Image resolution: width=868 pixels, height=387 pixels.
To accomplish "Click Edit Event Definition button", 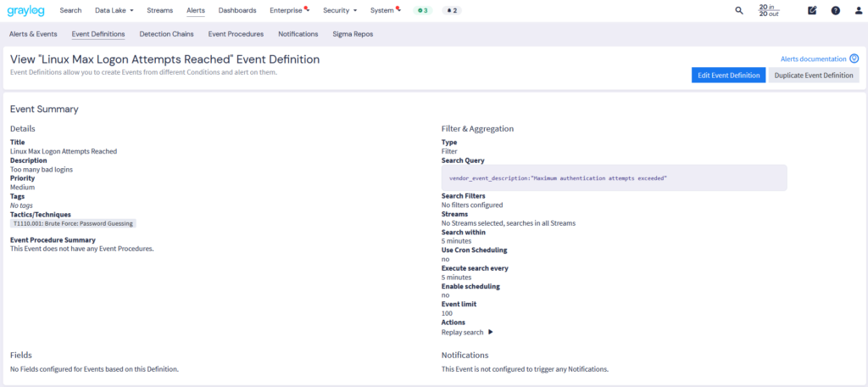I will coord(728,76).
